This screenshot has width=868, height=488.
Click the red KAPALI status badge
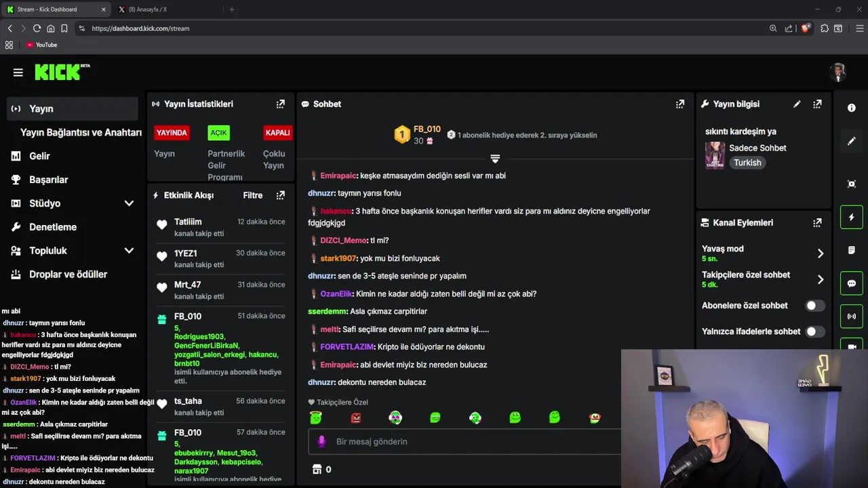(x=277, y=133)
